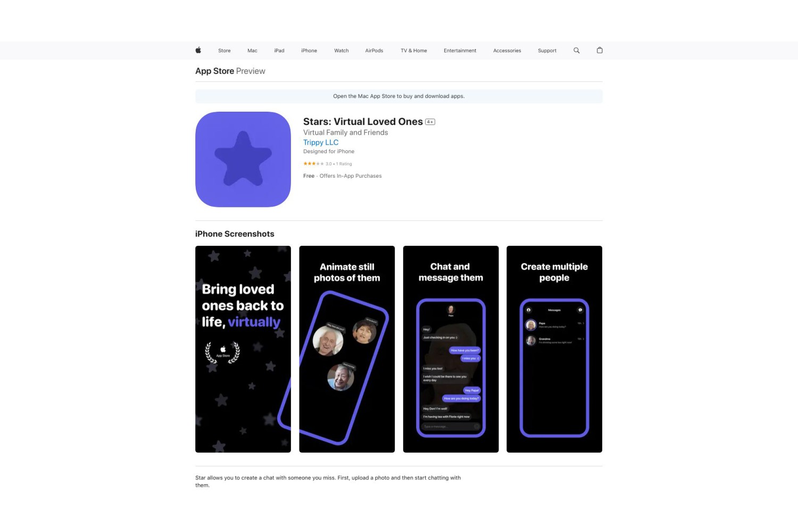Click the Trippy LLC developer link
This screenshot has height=532, width=798.
tap(321, 143)
